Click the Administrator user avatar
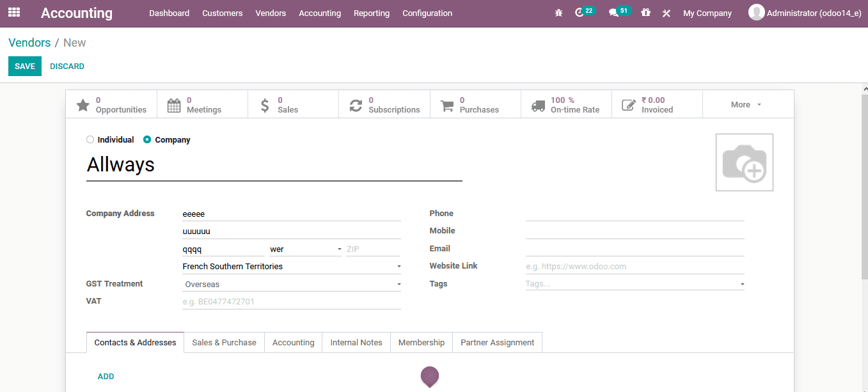The image size is (868, 392). pyautogui.click(x=757, y=12)
